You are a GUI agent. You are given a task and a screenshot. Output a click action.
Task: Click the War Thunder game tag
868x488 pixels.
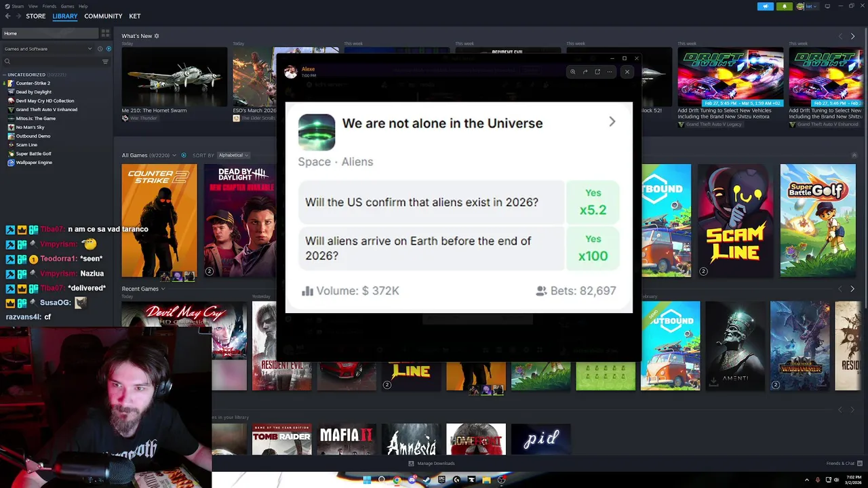point(143,119)
